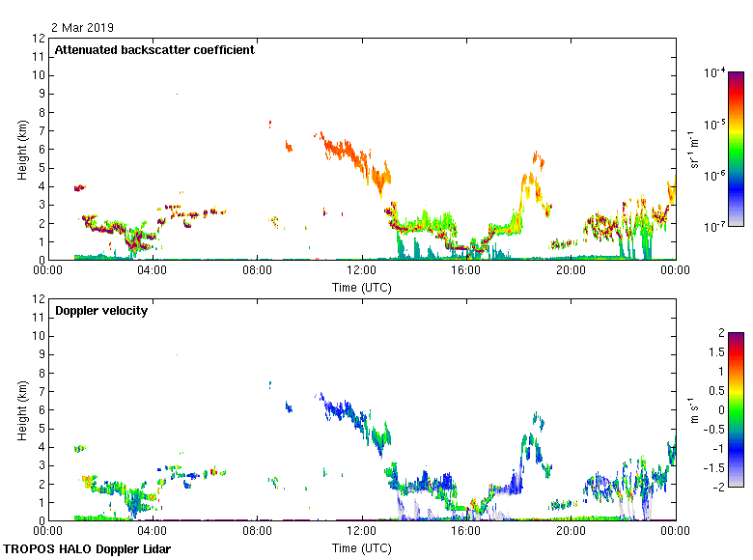
Task: Click the 'Time (UTC)' label below the top plot
Action: (x=362, y=287)
